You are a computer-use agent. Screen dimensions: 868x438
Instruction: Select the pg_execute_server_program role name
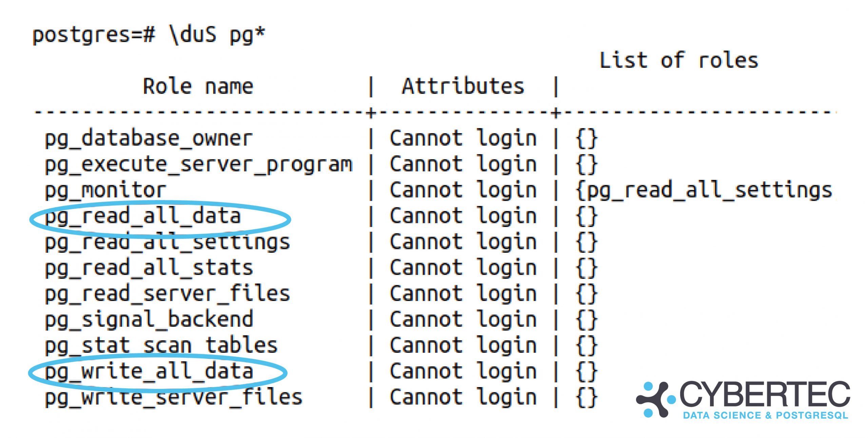(x=199, y=165)
